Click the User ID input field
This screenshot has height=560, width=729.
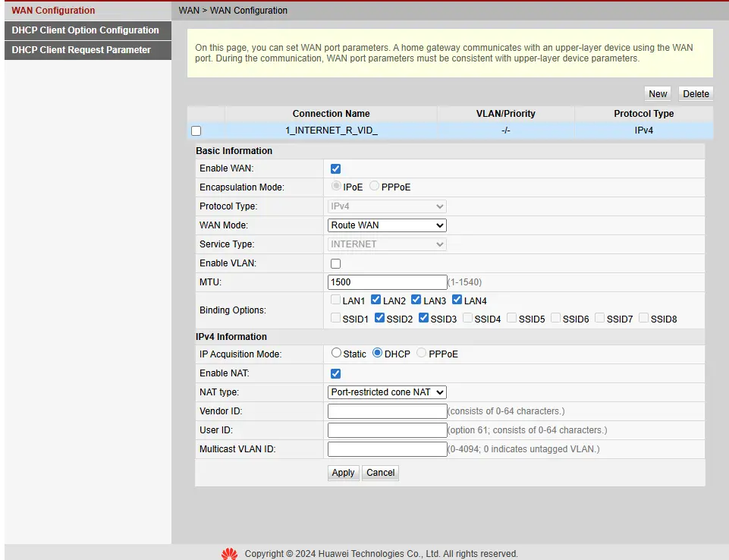[387, 430]
